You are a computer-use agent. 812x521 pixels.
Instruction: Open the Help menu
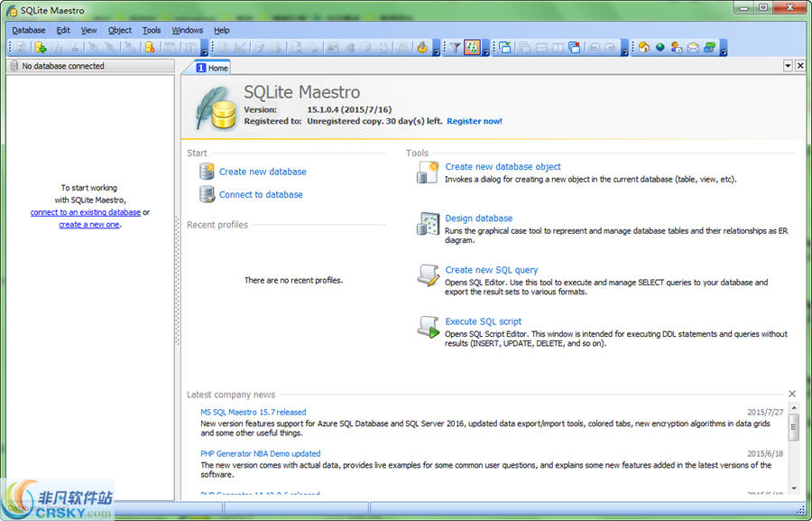(x=222, y=30)
